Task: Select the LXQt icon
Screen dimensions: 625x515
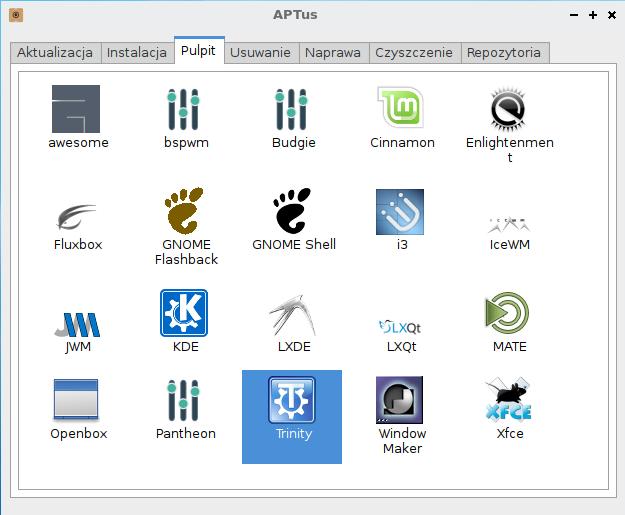Action: click(x=400, y=327)
